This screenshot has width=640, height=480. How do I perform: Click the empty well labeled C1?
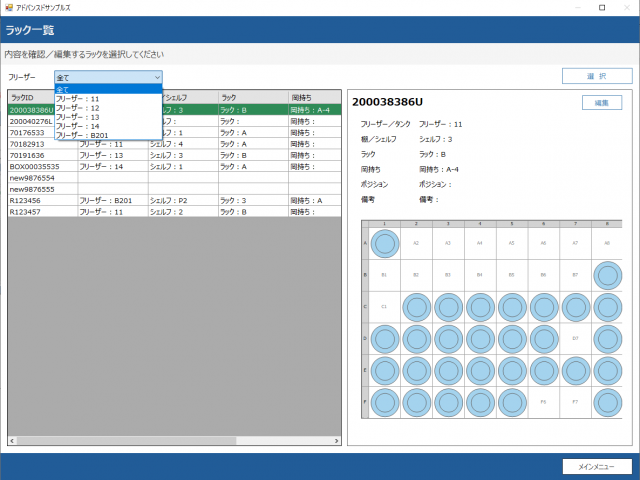384,306
